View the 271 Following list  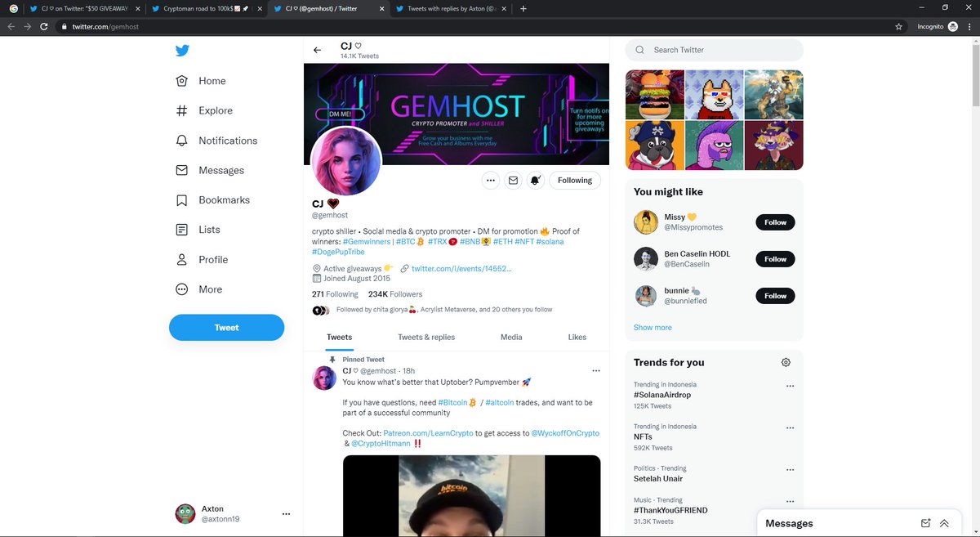tap(335, 294)
